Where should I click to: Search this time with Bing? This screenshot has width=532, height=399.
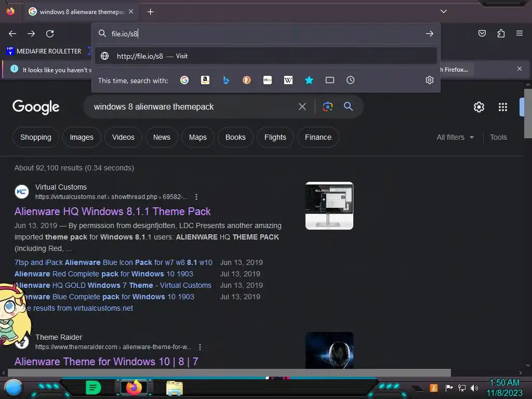coord(225,80)
